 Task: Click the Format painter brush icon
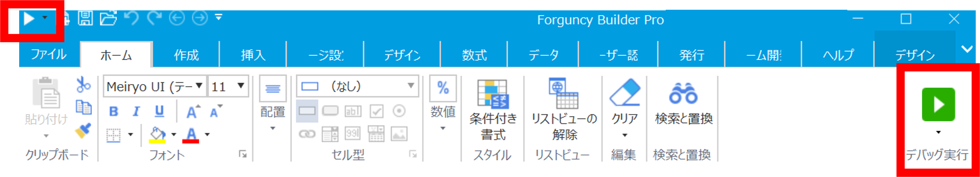point(83,131)
